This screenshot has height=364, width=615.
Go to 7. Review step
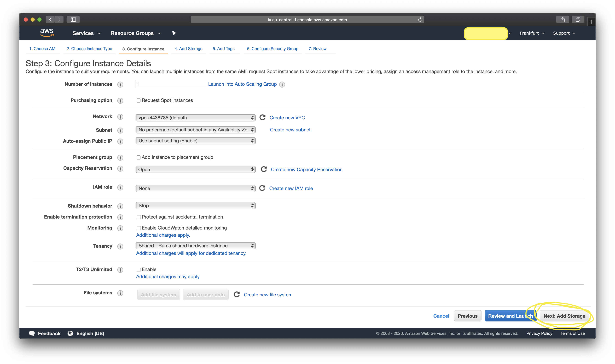317,49
